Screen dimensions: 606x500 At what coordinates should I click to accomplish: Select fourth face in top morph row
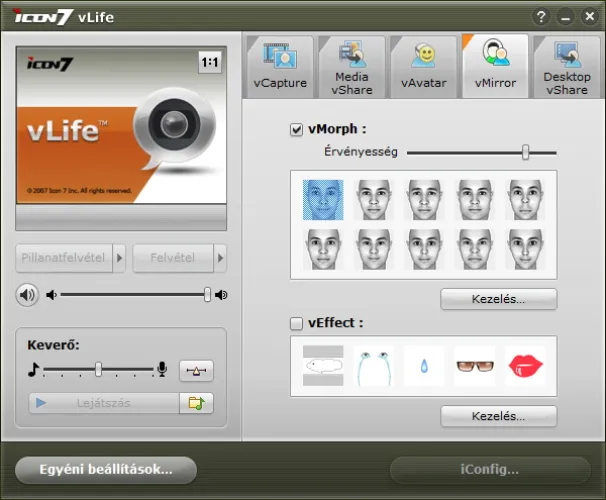click(475, 200)
